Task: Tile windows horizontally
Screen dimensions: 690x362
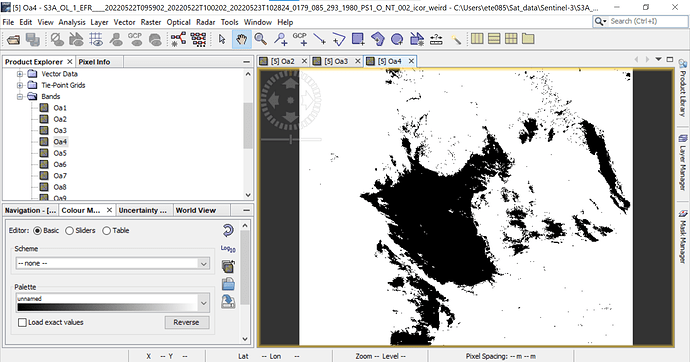Action: click(477, 39)
